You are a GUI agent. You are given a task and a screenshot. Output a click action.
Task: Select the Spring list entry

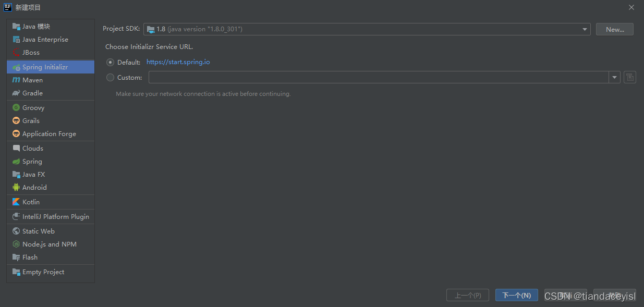coord(51,162)
